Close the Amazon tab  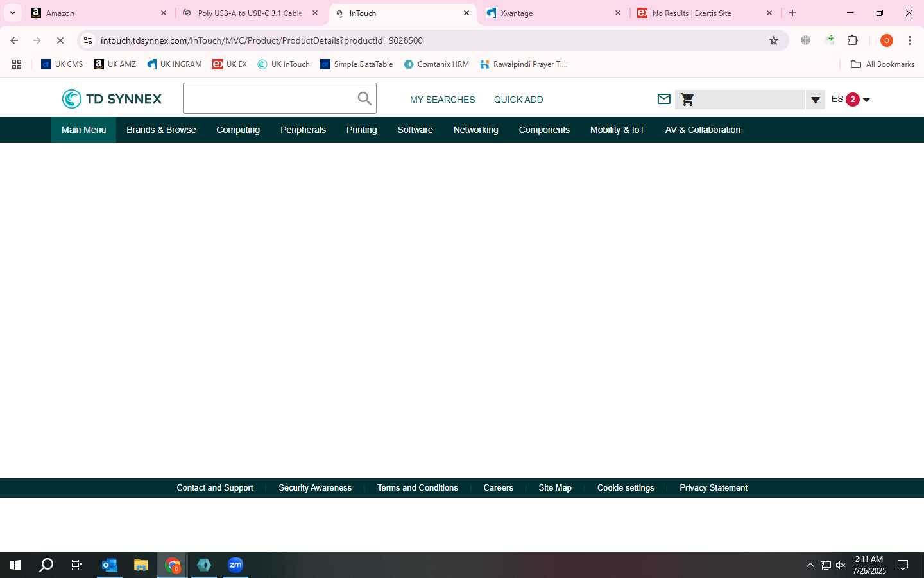click(164, 13)
